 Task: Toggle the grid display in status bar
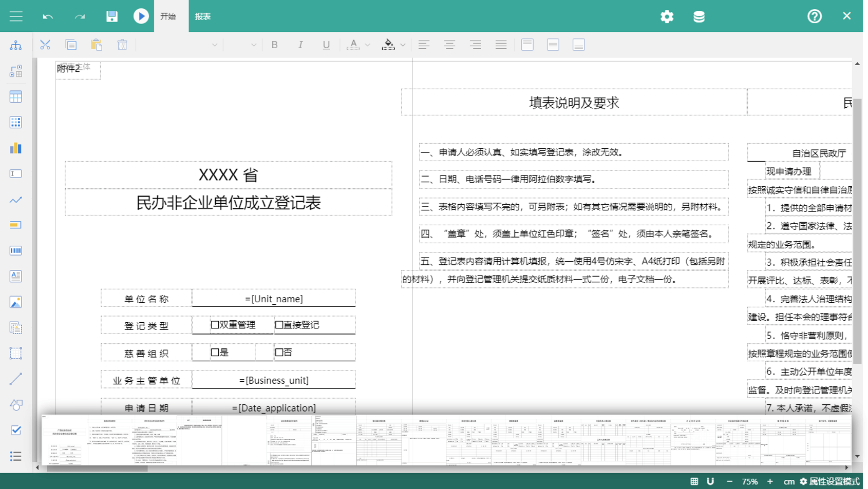coord(694,481)
